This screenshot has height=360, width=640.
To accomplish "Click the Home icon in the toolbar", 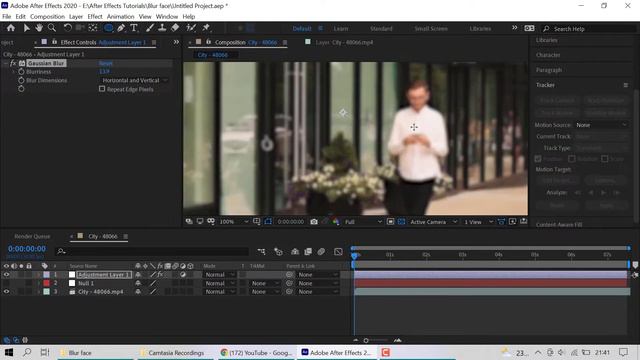I will 11,28.
